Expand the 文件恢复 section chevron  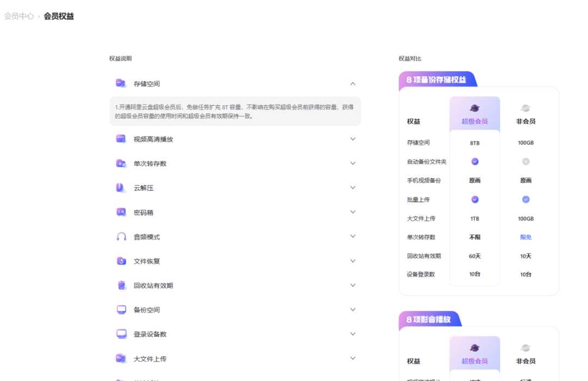pyautogui.click(x=352, y=261)
